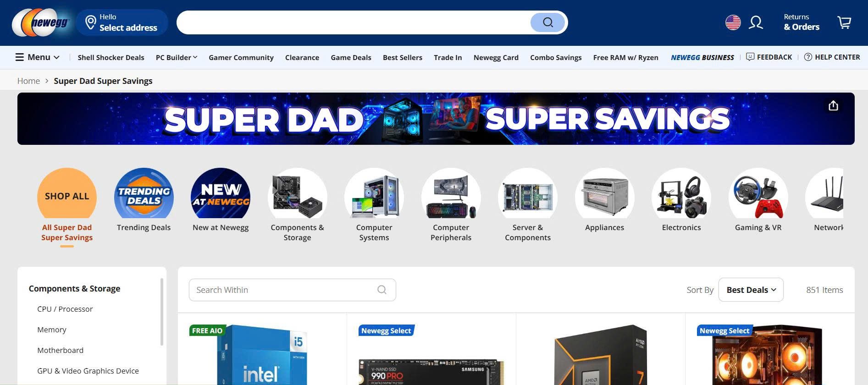Select Memory in sidebar
868x385 pixels.
click(52, 330)
